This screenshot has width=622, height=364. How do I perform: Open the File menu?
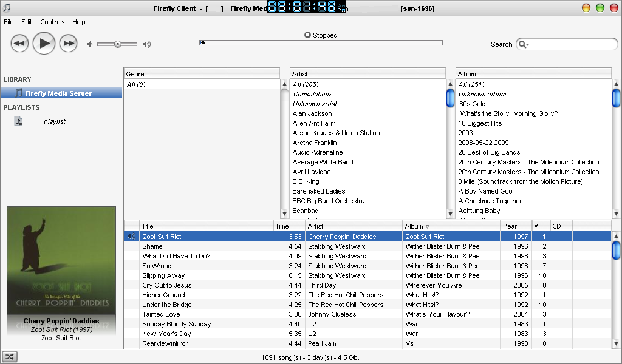click(9, 22)
